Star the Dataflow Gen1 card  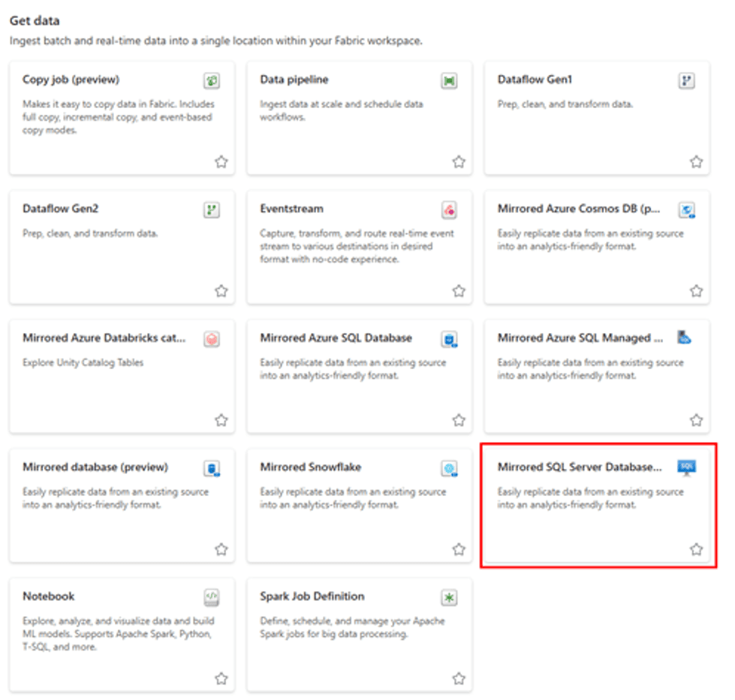click(697, 161)
